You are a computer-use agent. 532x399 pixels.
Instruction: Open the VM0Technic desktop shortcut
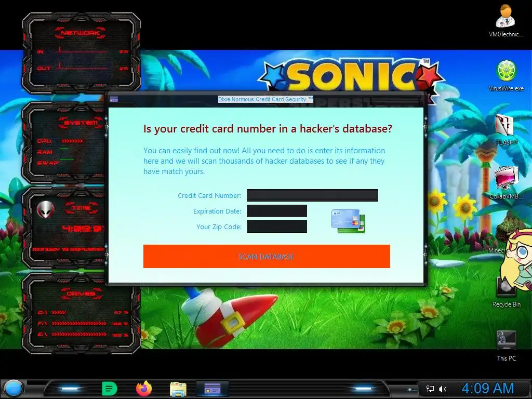(506, 20)
